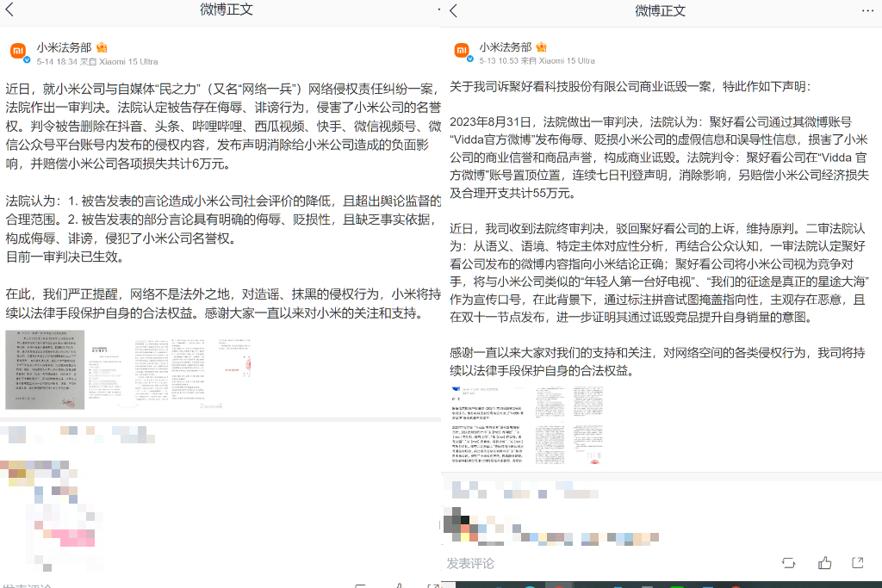Click the paragraph starting 在此，我们严正提醒
Viewport: 882px width, 588px height.
(x=223, y=304)
